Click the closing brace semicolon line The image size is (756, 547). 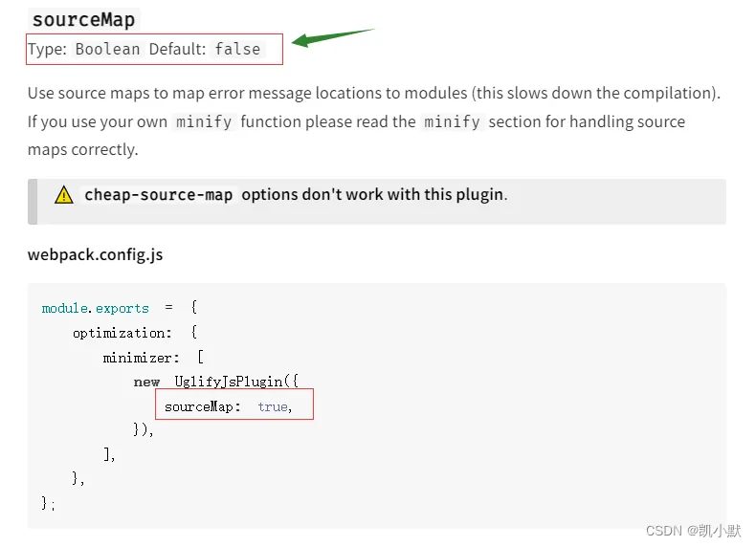click(x=49, y=504)
